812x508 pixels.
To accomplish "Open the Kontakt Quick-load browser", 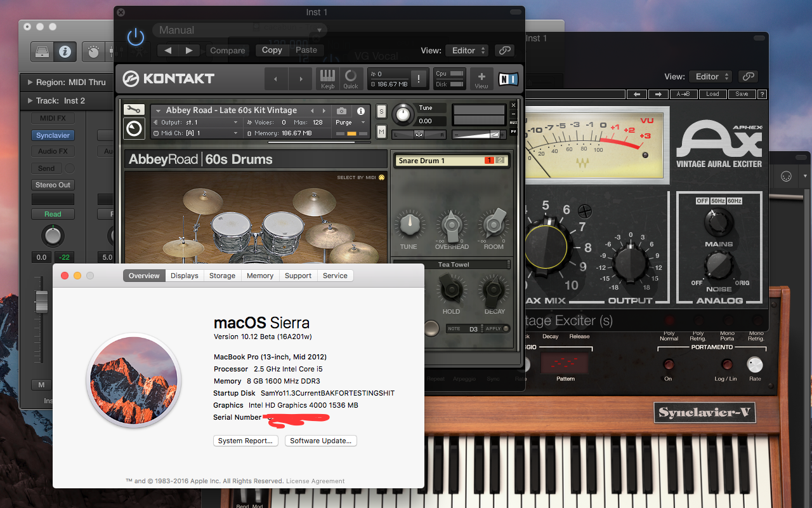I will pyautogui.click(x=350, y=79).
